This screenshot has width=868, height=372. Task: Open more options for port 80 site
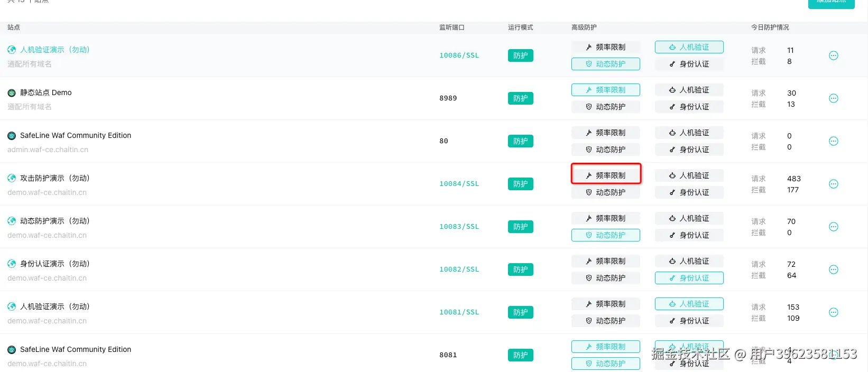point(833,141)
